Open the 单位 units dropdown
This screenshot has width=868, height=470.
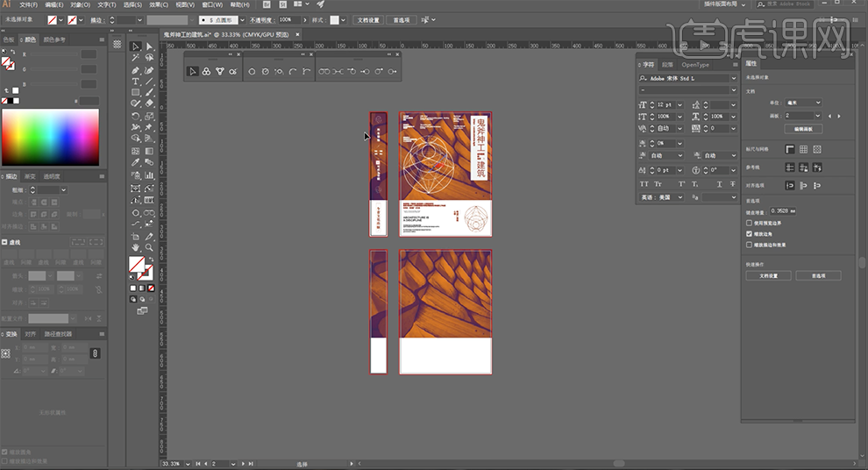tap(803, 103)
